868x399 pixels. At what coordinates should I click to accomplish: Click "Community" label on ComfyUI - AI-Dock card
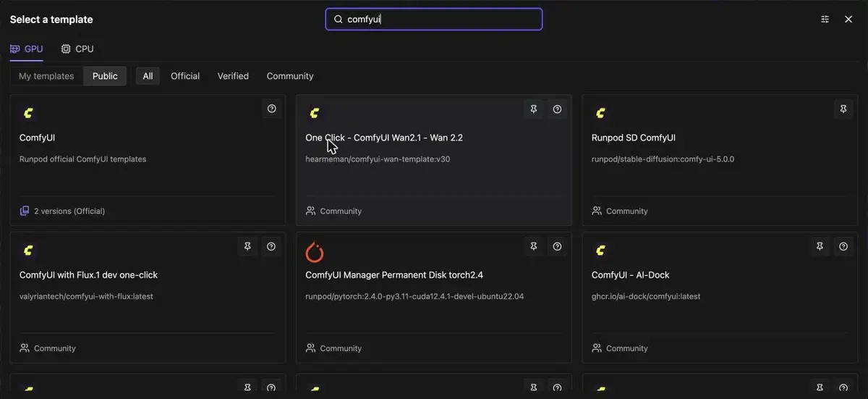coord(627,348)
